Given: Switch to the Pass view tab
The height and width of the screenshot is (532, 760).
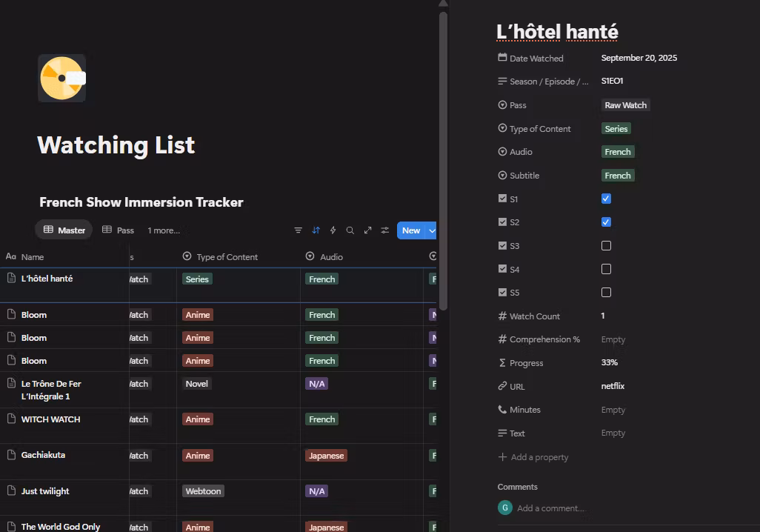Looking at the screenshot, I should pyautogui.click(x=118, y=230).
